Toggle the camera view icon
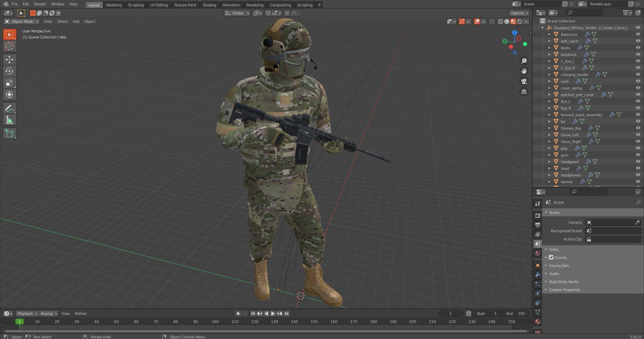 pyautogui.click(x=524, y=81)
